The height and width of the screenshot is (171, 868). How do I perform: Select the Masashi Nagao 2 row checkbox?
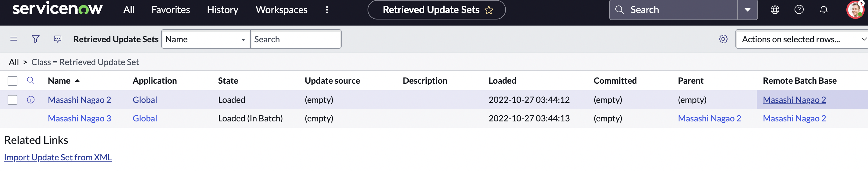(12, 99)
